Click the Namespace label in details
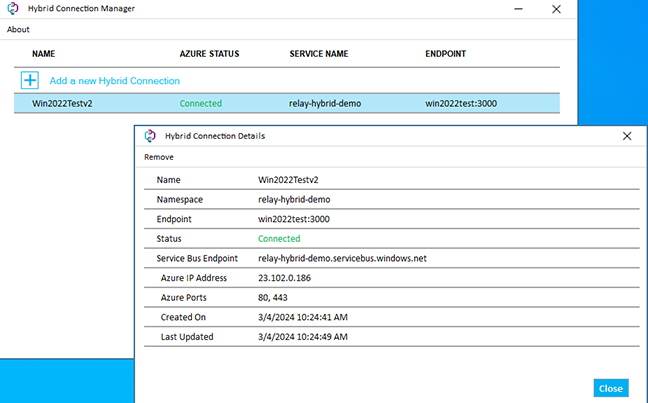Screen dimensions: 648x403 tap(180, 199)
